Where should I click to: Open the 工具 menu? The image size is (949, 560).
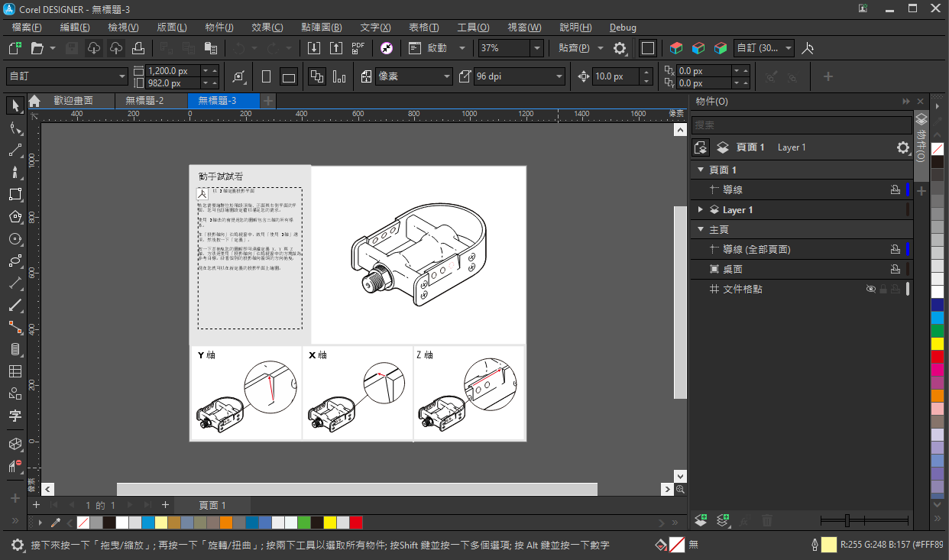473,27
